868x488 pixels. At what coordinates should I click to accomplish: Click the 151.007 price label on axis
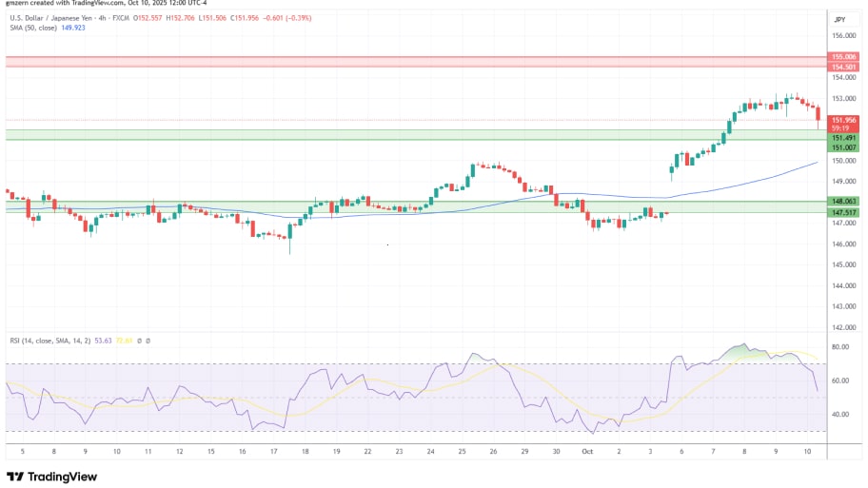843,147
